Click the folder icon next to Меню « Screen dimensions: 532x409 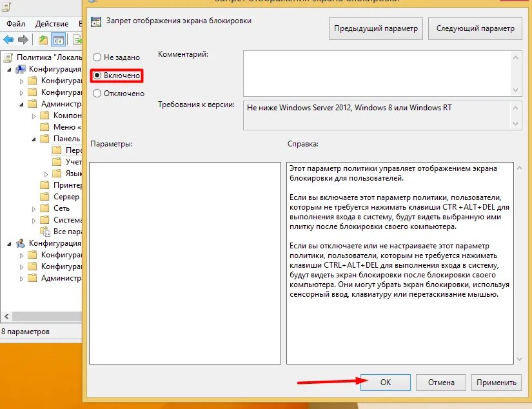point(44,127)
